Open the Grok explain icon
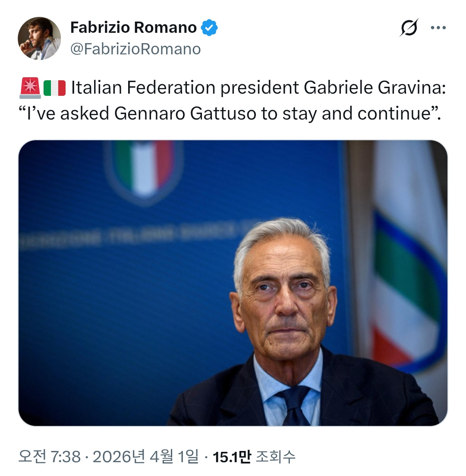The image size is (466, 476). point(409,28)
